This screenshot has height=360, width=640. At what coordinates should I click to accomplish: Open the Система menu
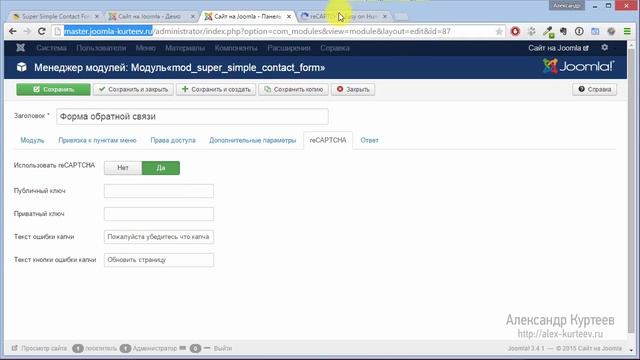coord(51,48)
